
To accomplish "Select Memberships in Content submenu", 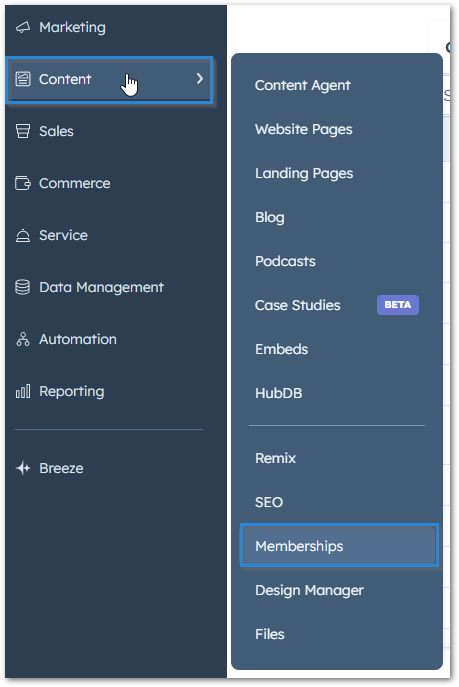I will pos(339,545).
